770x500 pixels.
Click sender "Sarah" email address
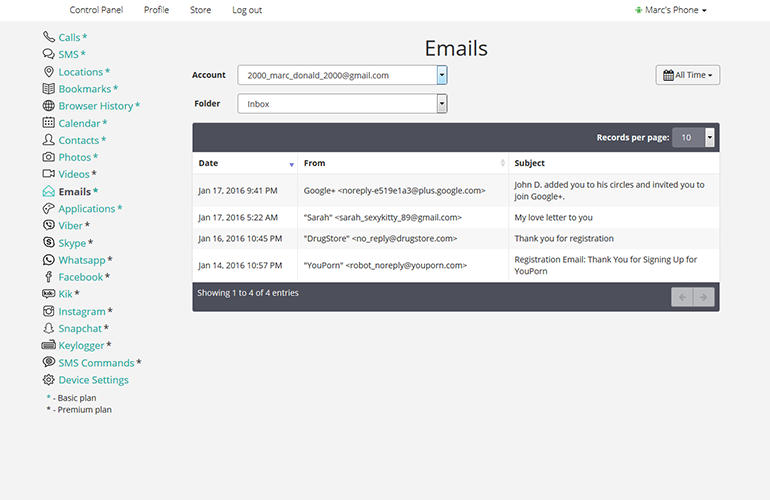(383, 218)
